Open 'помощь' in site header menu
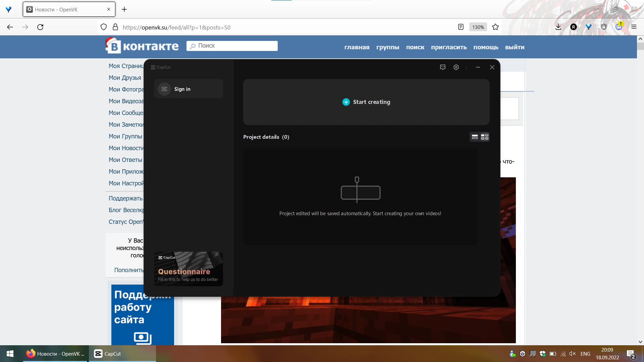Viewport: 644px width, 362px height. click(486, 47)
